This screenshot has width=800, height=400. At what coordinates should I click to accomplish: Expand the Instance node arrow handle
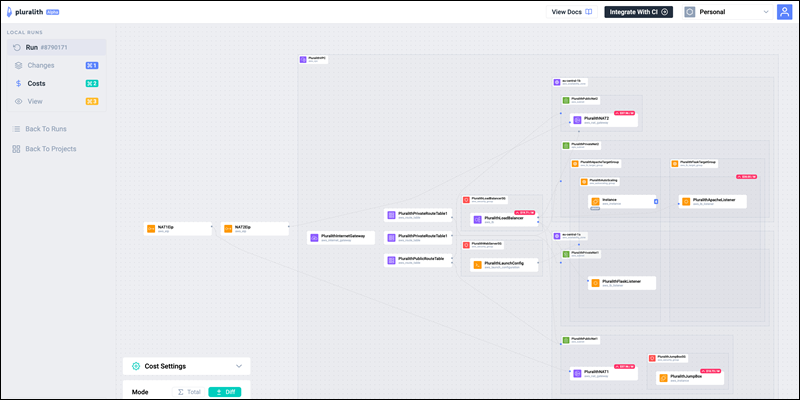coord(656,202)
